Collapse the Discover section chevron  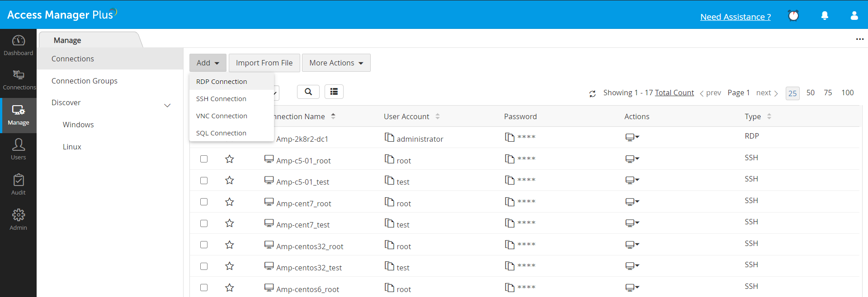(x=167, y=105)
